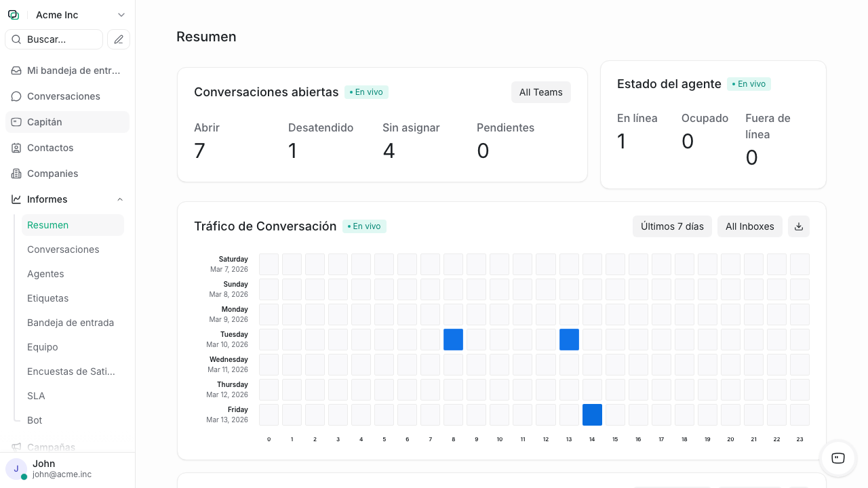This screenshot has width=868, height=488.
Task: Click the Friday 14 o'clock blue heatmap cell
Action: (x=592, y=415)
